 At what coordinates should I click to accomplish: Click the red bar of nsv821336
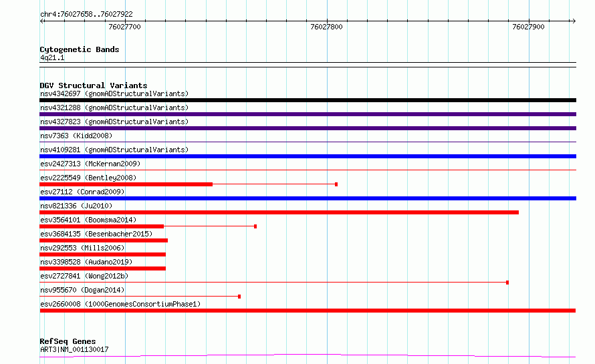click(279, 212)
